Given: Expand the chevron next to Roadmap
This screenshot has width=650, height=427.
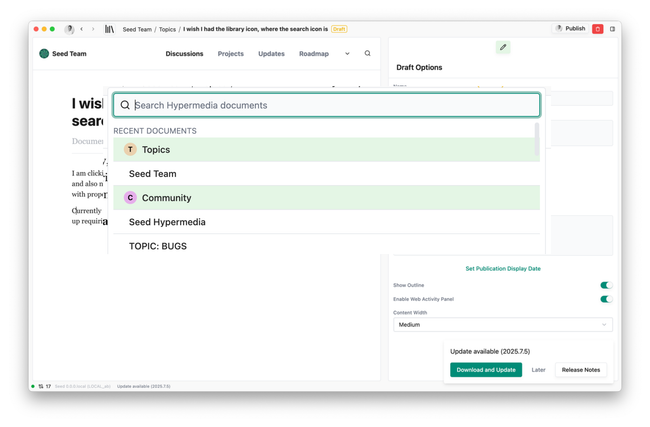Looking at the screenshot, I should coord(347,54).
